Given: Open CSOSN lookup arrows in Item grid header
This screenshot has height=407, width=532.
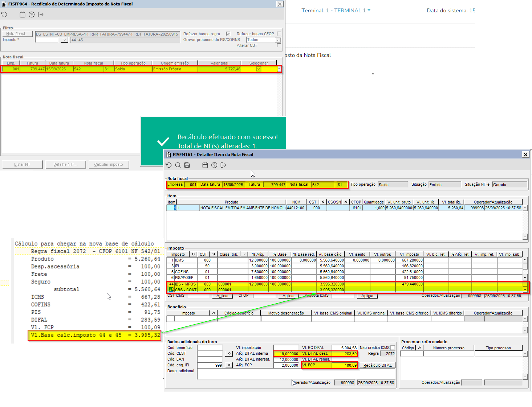Looking at the screenshot, I should [x=346, y=202].
